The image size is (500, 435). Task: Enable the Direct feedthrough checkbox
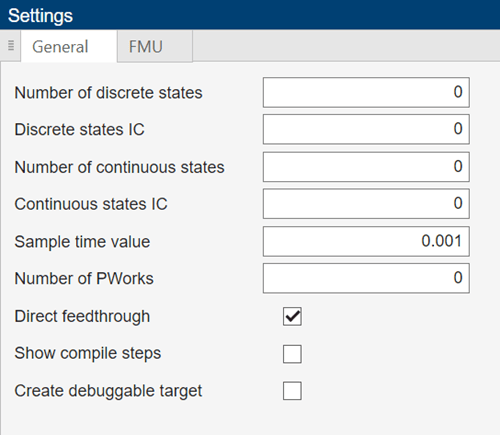point(292,316)
